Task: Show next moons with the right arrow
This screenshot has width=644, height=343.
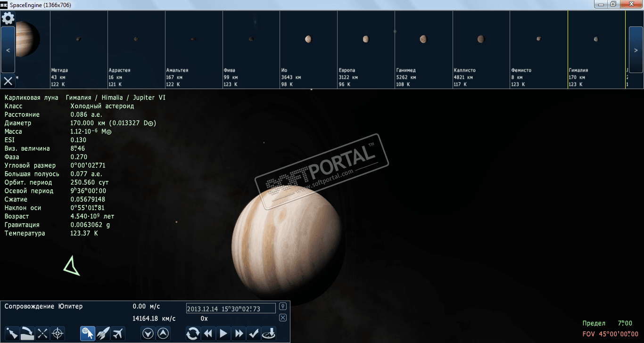Action: [x=636, y=49]
